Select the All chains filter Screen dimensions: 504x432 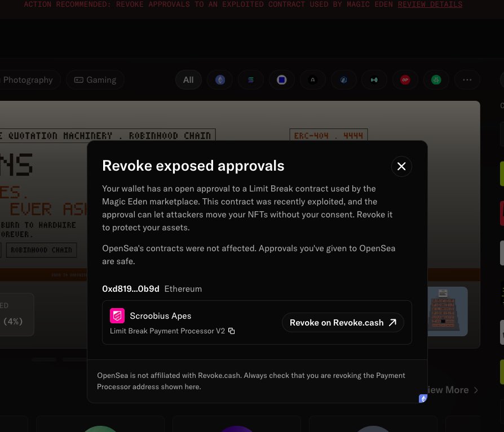pyautogui.click(x=188, y=79)
